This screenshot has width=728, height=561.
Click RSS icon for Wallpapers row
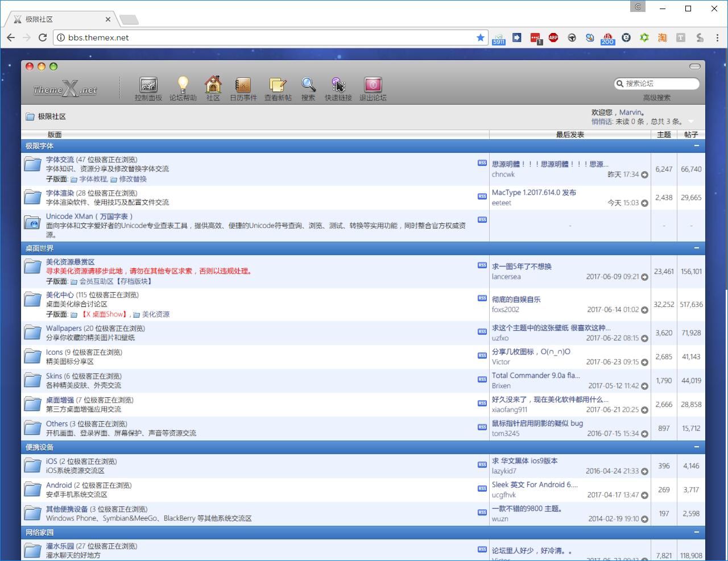482,332
